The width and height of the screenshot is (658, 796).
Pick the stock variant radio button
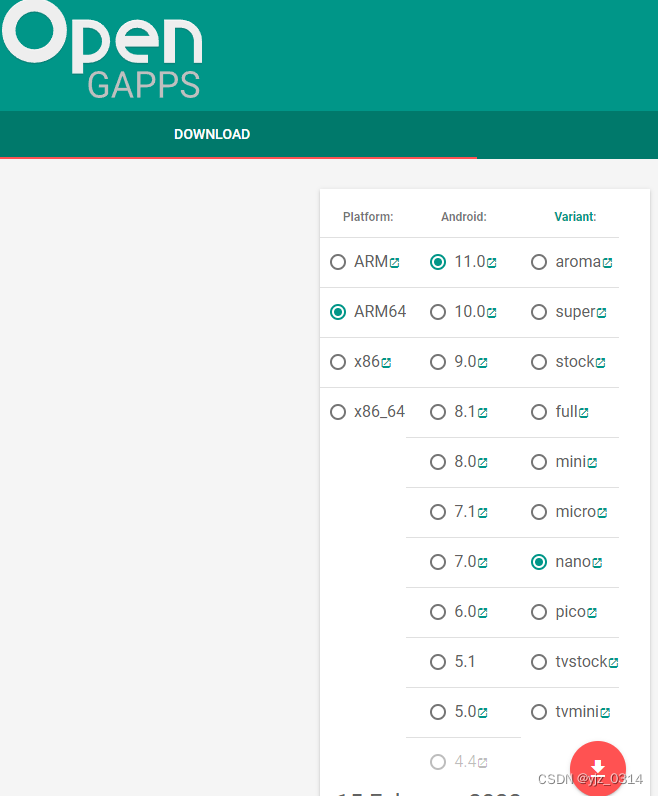tap(539, 362)
